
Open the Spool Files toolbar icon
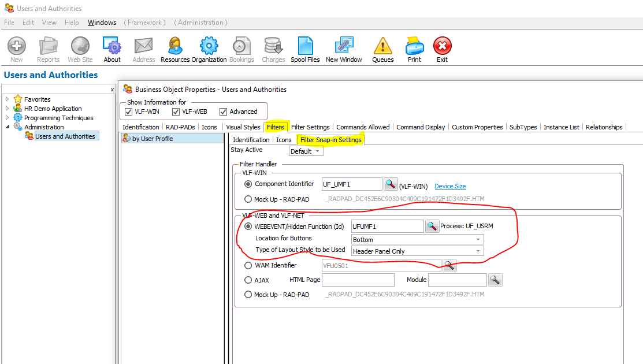coord(306,47)
